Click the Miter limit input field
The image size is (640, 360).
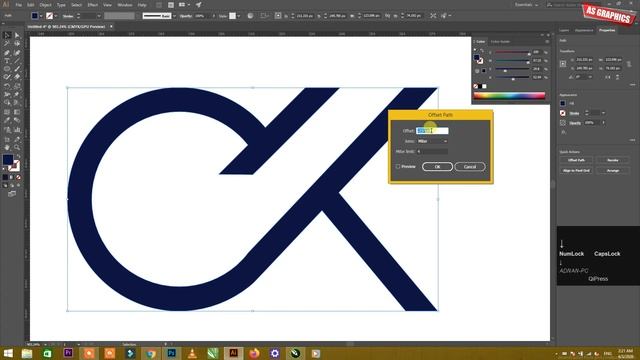432,151
